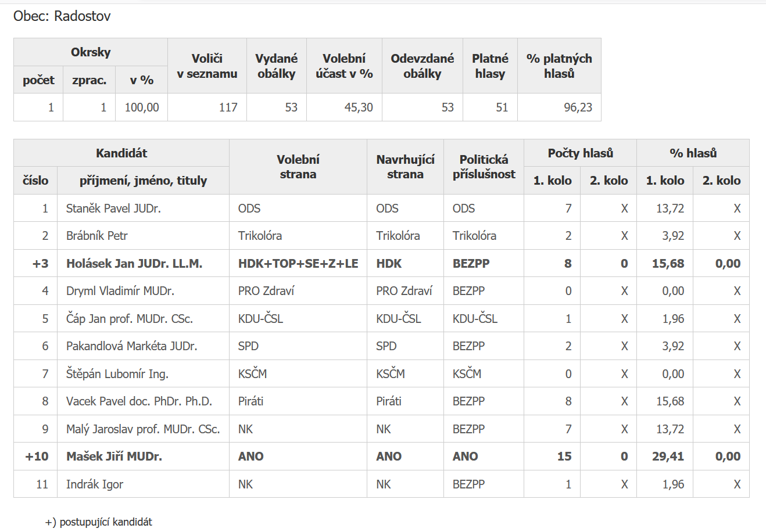
Task: Click the "Obec: Radostov" heading
Action: point(62,16)
